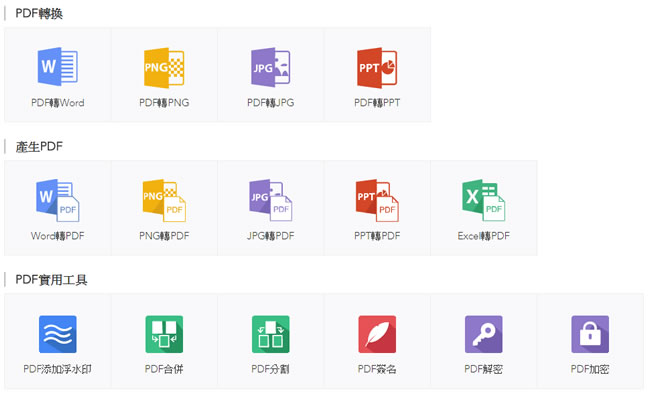Open the Word轉PDF generator icon
650x395 pixels.
(58, 200)
